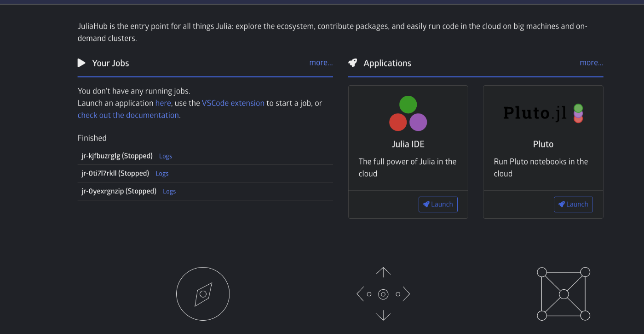Click the play icon beside Your Jobs

click(x=81, y=63)
